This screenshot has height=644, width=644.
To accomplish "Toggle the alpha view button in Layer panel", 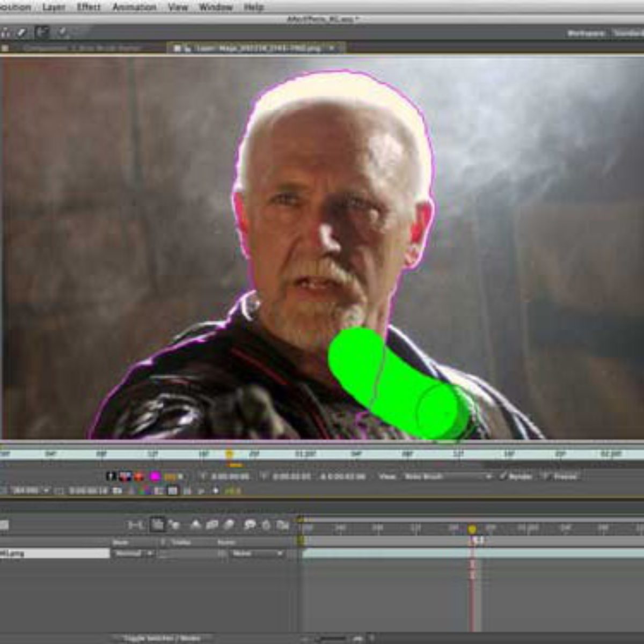I will (x=112, y=476).
